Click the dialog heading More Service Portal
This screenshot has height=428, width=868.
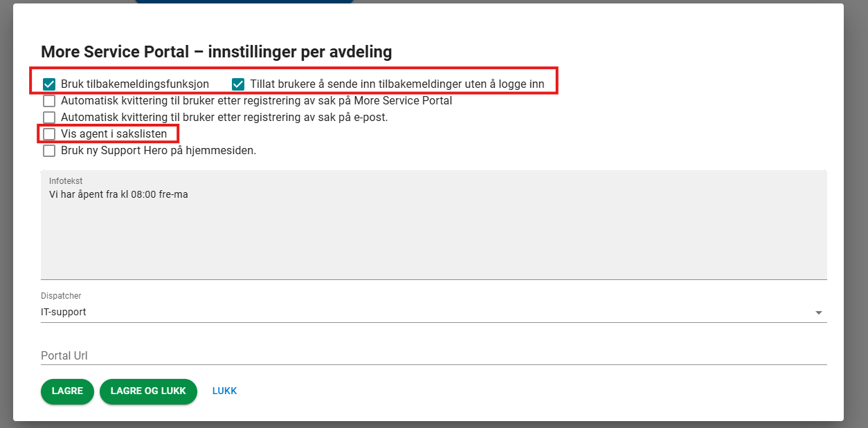216,52
